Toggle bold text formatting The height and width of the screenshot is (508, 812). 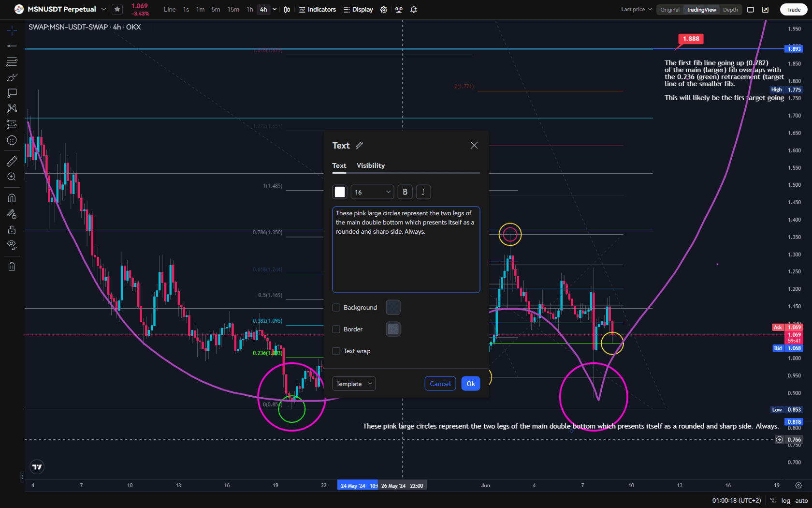click(405, 192)
